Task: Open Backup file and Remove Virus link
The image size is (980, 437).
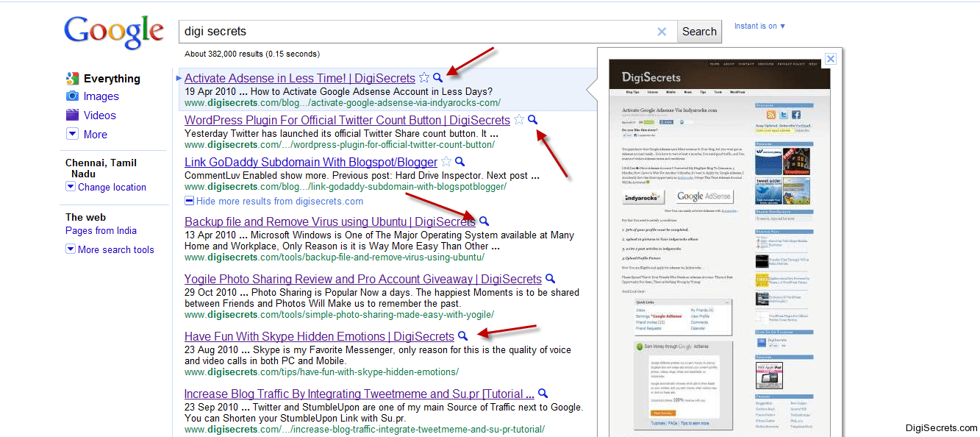Action: tap(330, 221)
